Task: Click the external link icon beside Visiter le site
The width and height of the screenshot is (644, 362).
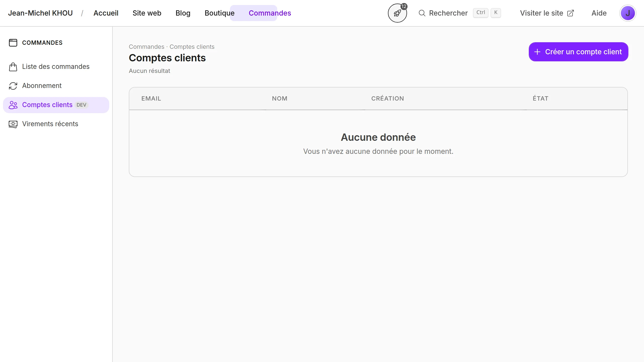Action: point(571,13)
